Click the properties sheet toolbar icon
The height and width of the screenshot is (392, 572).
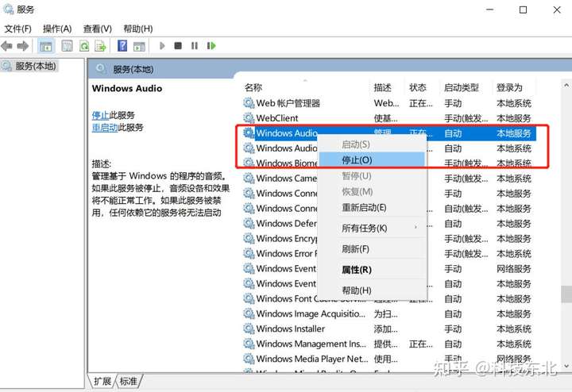[67, 46]
